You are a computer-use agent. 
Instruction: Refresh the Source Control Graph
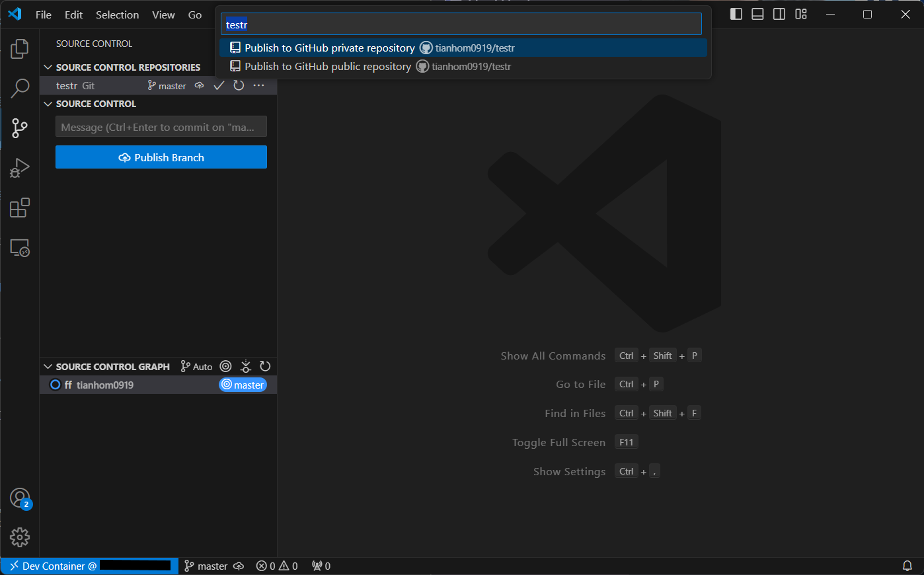pyautogui.click(x=265, y=367)
